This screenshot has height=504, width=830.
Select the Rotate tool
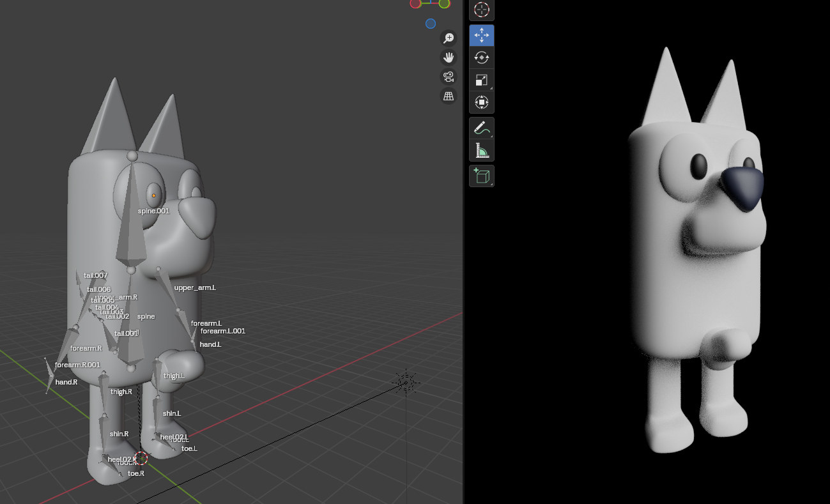point(482,57)
